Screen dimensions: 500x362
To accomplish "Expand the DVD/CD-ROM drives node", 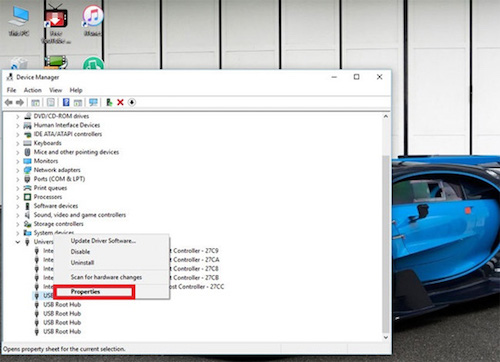I will coord(18,116).
